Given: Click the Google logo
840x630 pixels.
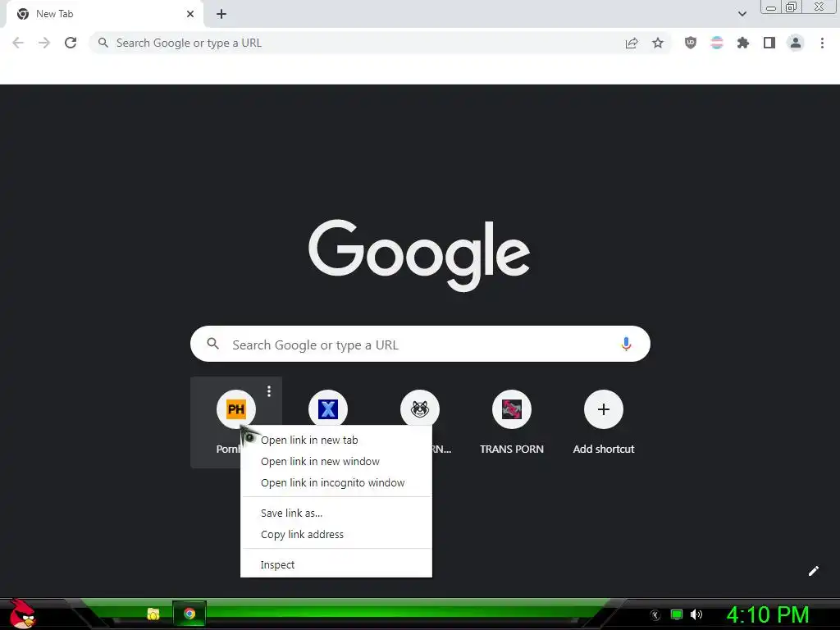Looking at the screenshot, I should point(419,256).
